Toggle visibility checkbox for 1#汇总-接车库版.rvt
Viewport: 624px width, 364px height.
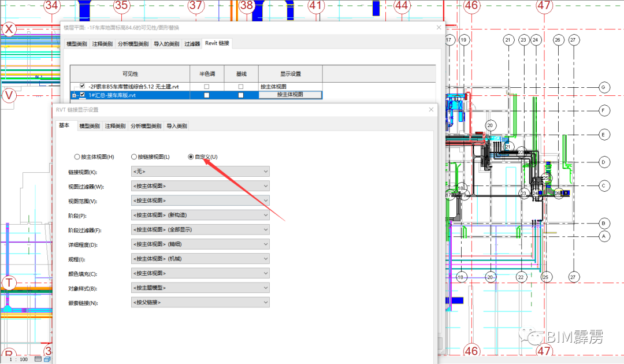point(83,95)
